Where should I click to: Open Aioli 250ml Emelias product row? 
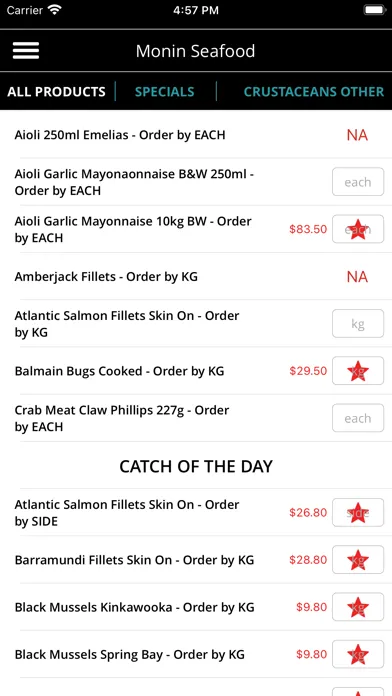point(196,134)
